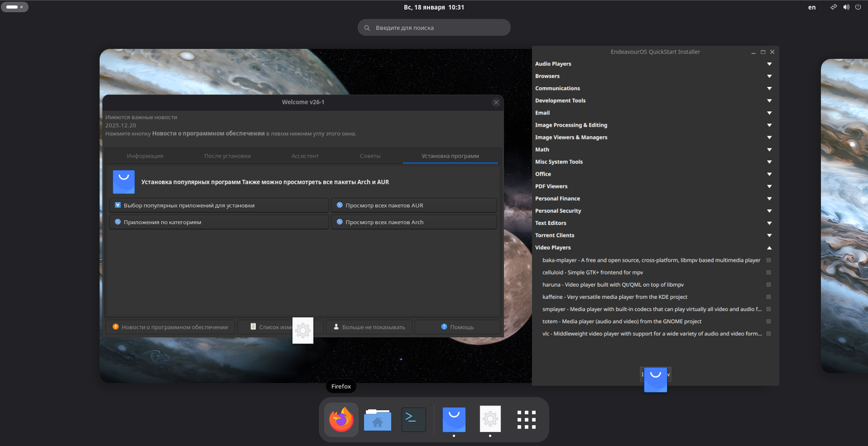Open Firefox from the dock
Screen dimensions: 868x446
click(341, 420)
